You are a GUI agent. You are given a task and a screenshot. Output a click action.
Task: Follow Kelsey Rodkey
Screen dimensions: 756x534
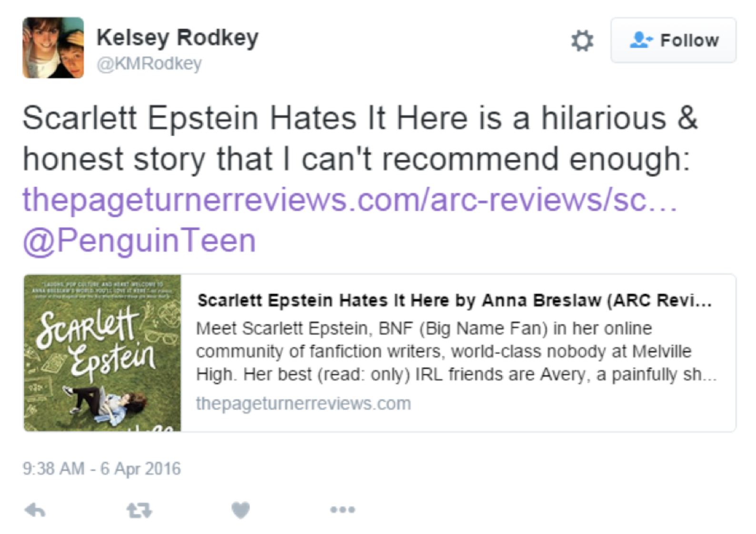coord(673,40)
